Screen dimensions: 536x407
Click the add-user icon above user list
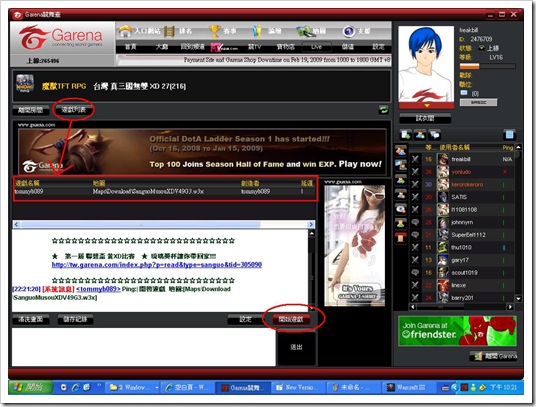coord(420,135)
